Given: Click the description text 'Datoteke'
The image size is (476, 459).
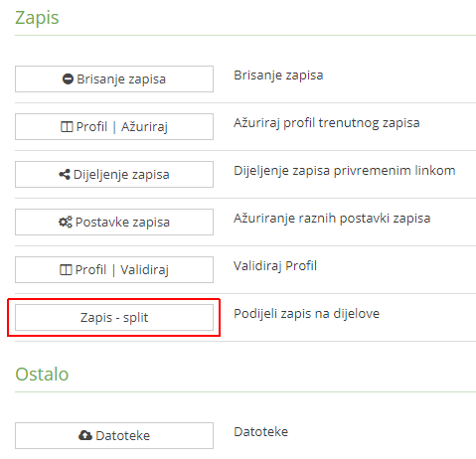Looking at the screenshot, I should click(x=261, y=432).
